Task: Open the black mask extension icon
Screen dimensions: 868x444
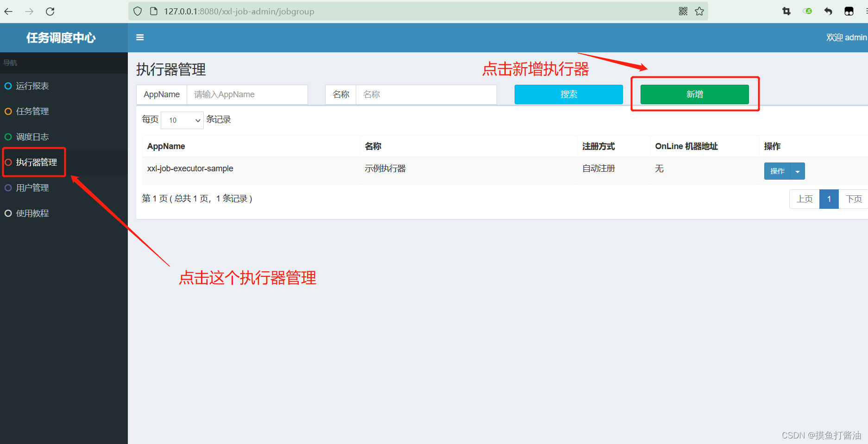Action: pyautogui.click(x=849, y=12)
